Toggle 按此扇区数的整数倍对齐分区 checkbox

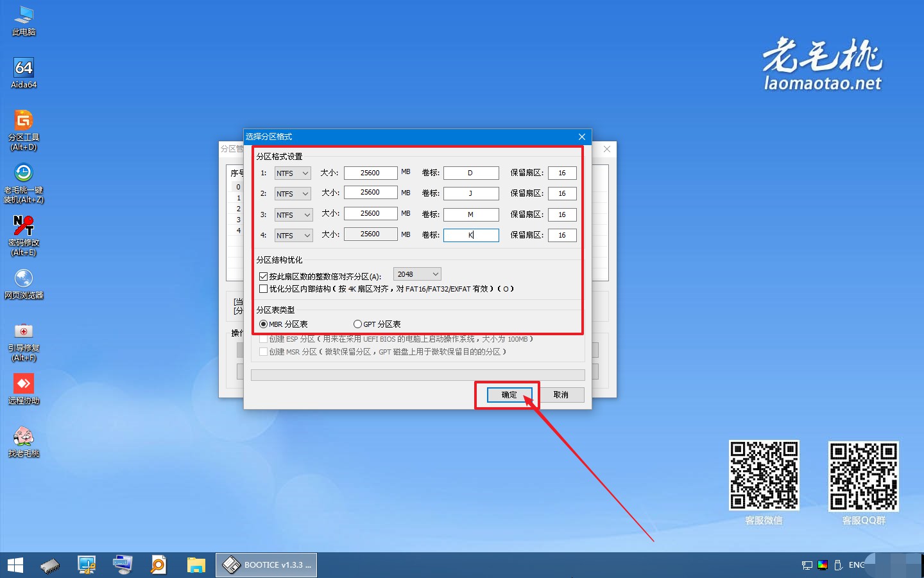263,276
